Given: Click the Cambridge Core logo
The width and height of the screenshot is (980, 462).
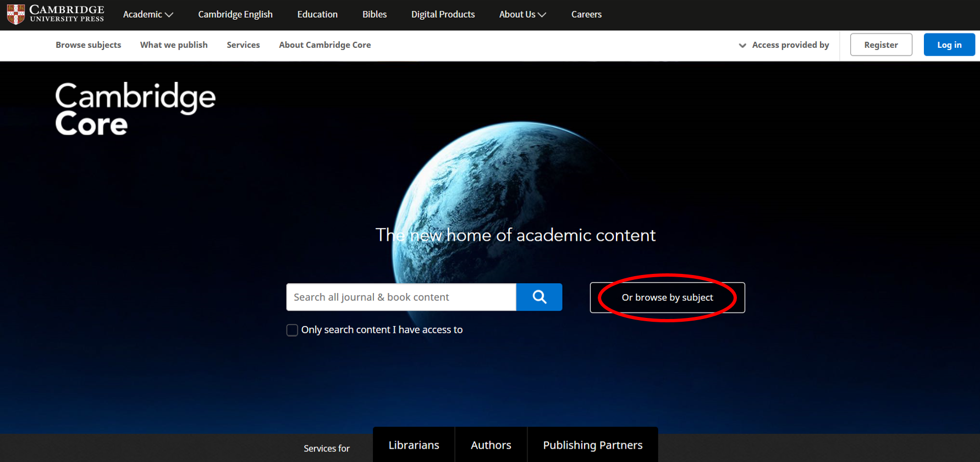Looking at the screenshot, I should [135, 109].
